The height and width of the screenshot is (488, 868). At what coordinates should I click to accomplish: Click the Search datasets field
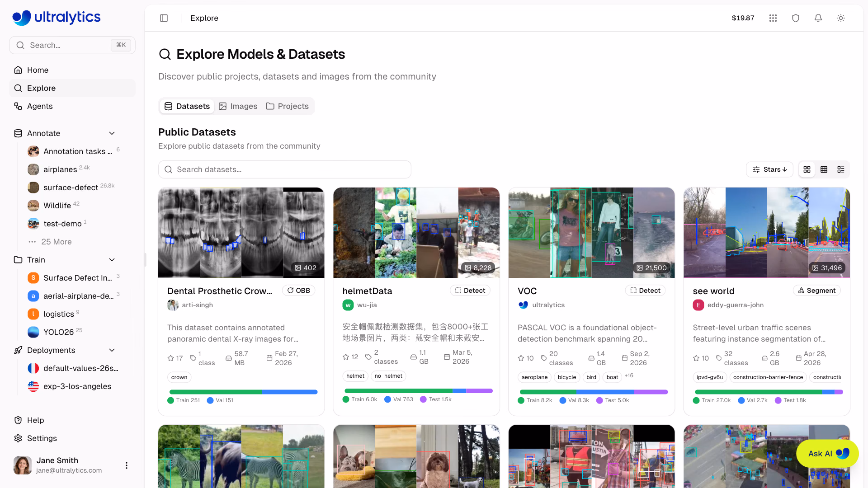click(x=285, y=169)
